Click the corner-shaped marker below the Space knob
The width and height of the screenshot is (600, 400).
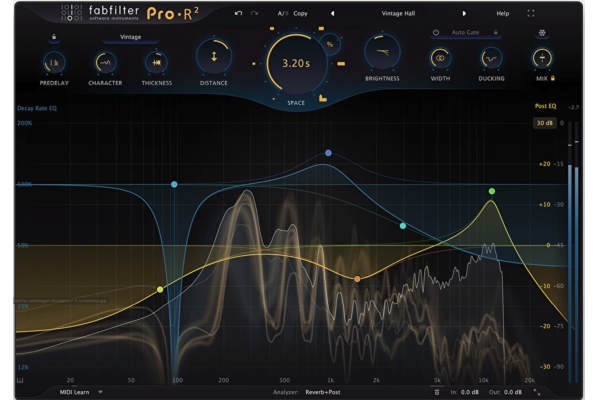coord(323,98)
